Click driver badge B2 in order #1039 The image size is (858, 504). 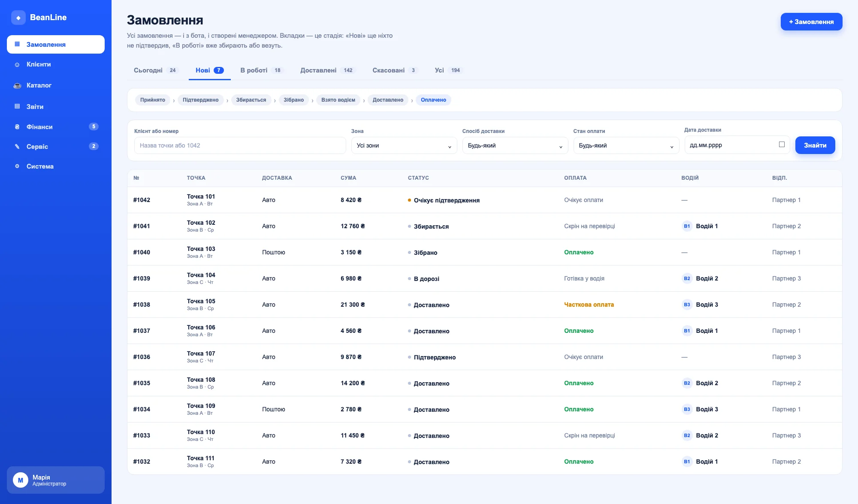687,278
